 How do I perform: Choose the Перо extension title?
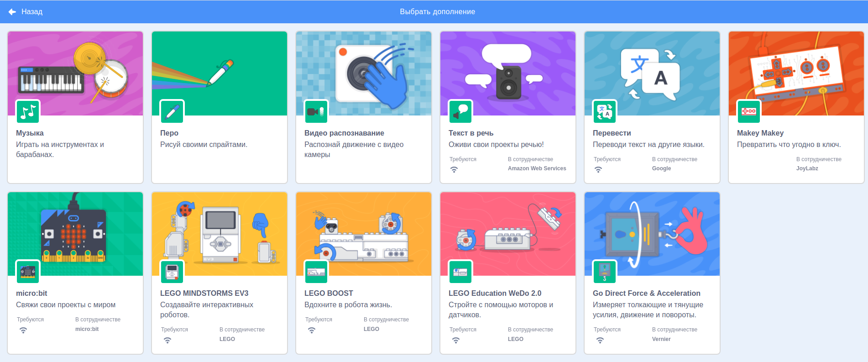click(169, 133)
